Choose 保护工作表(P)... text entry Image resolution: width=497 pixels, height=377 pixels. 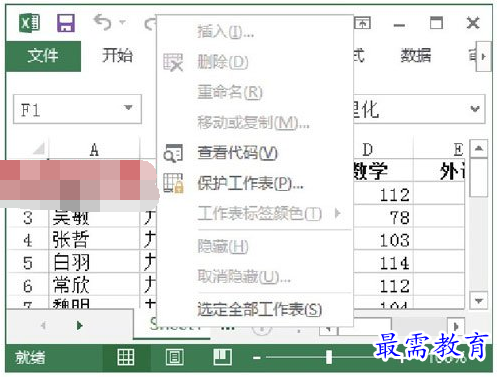(x=250, y=183)
